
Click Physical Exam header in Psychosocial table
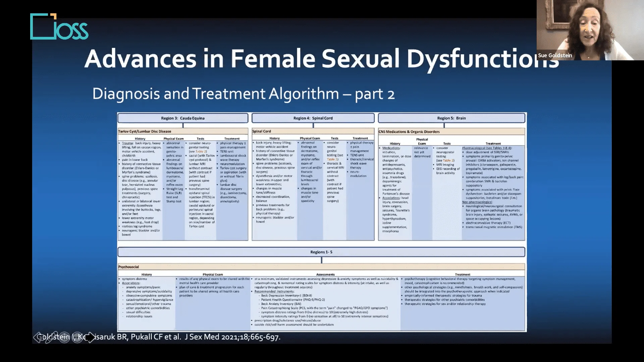click(213, 275)
